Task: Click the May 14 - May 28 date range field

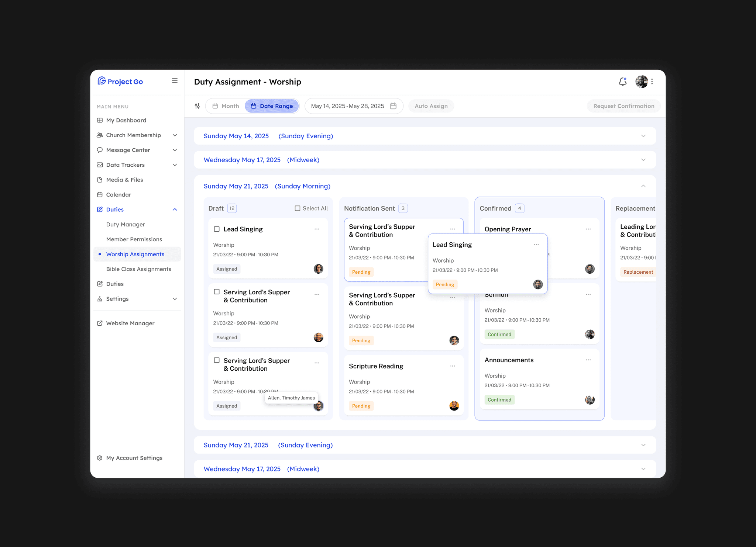Action: pos(354,106)
